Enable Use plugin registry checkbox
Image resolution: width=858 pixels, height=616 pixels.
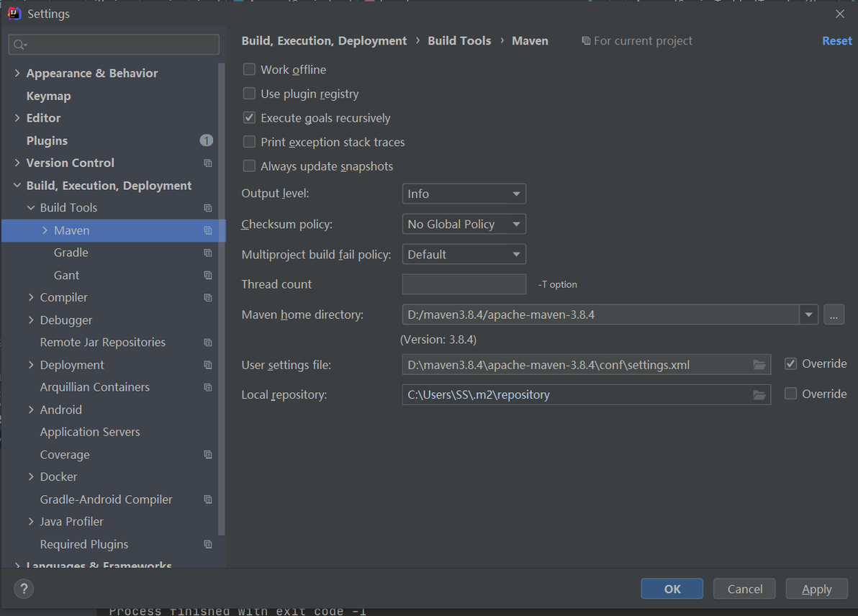tap(249, 94)
